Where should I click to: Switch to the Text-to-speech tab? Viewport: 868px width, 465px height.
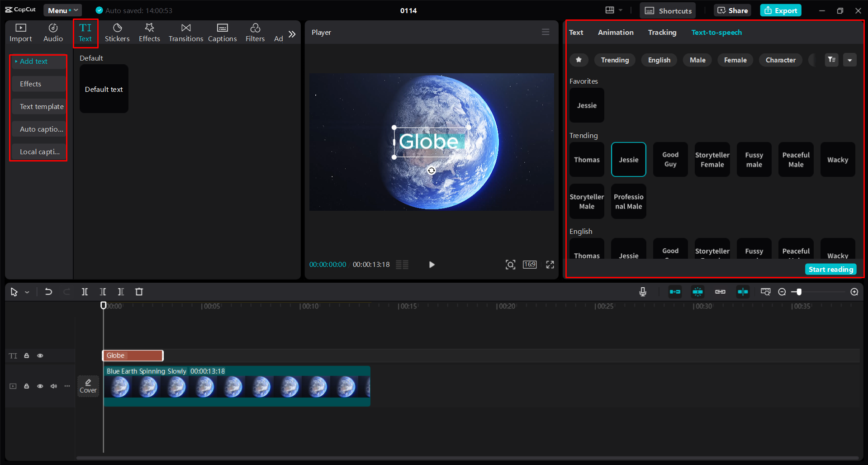[x=716, y=32]
